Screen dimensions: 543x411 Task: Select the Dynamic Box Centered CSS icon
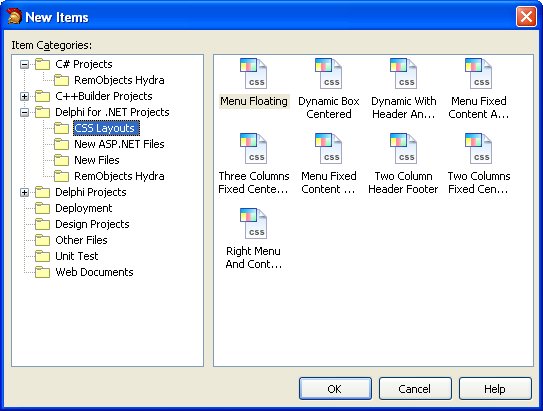click(328, 74)
